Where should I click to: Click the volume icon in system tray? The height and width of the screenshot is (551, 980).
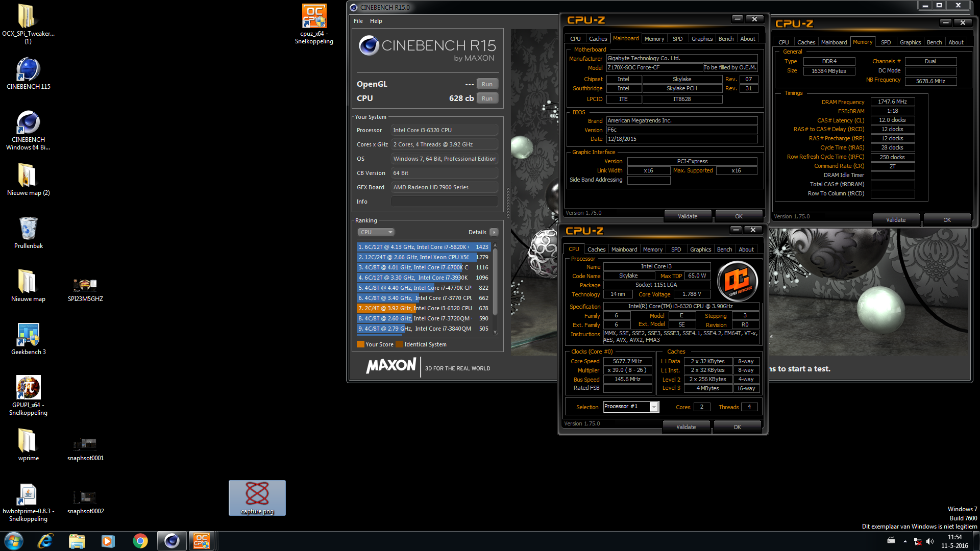[930, 541]
